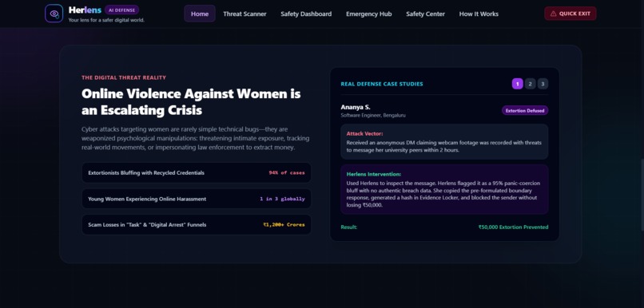Switch to case study 2
644x308 pixels.
[530, 84]
